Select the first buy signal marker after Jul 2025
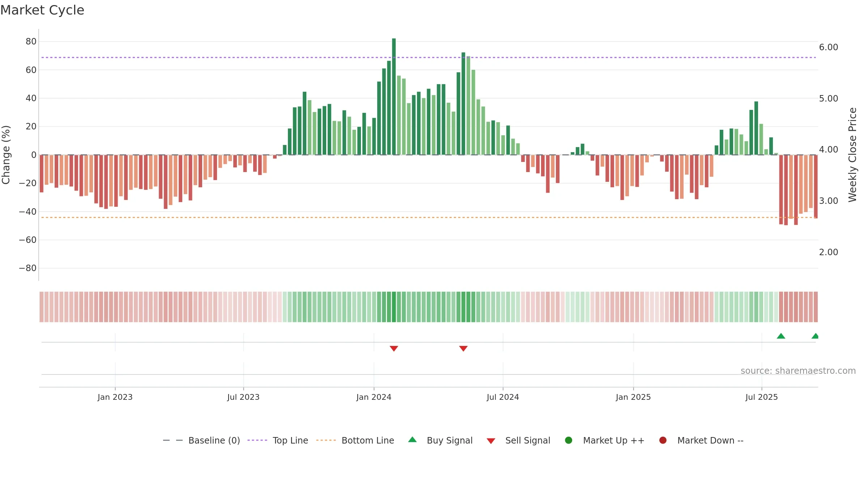 coord(781,336)
